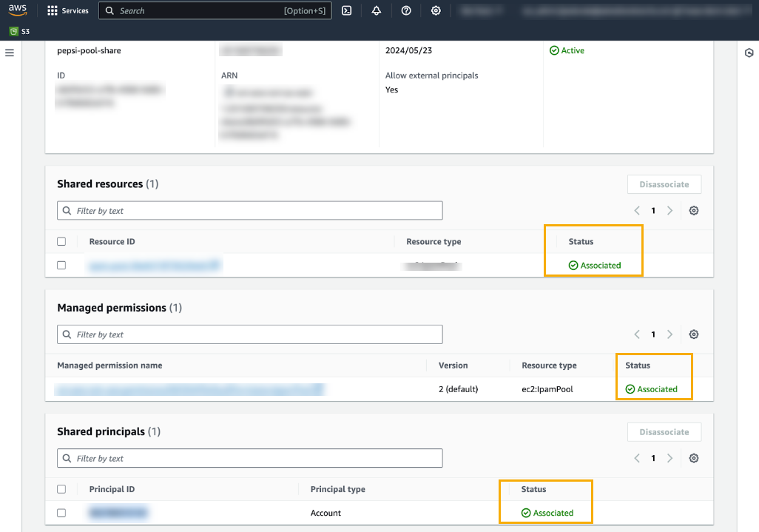The height and width of the screenshot is (532, 759).
Task: Open the help question mark icon
Action: [x=406, y=10]
